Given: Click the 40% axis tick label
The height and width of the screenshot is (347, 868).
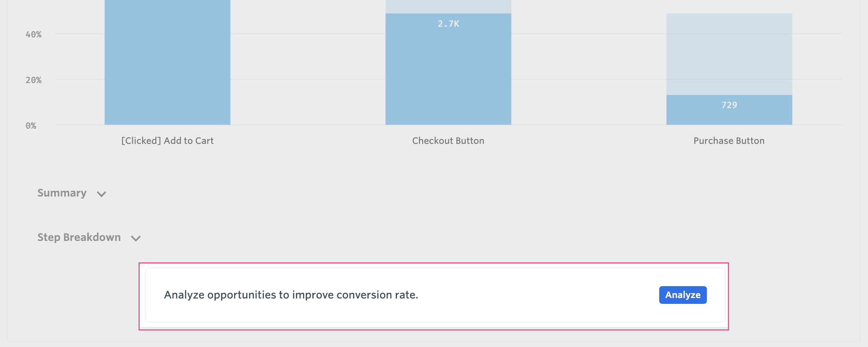Looking at the screenshot, I should tap(34, 35).
